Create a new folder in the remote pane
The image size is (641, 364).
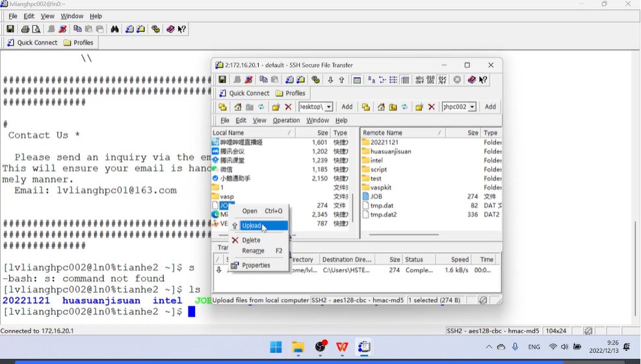pyautogui.click(x=419, y=107)
